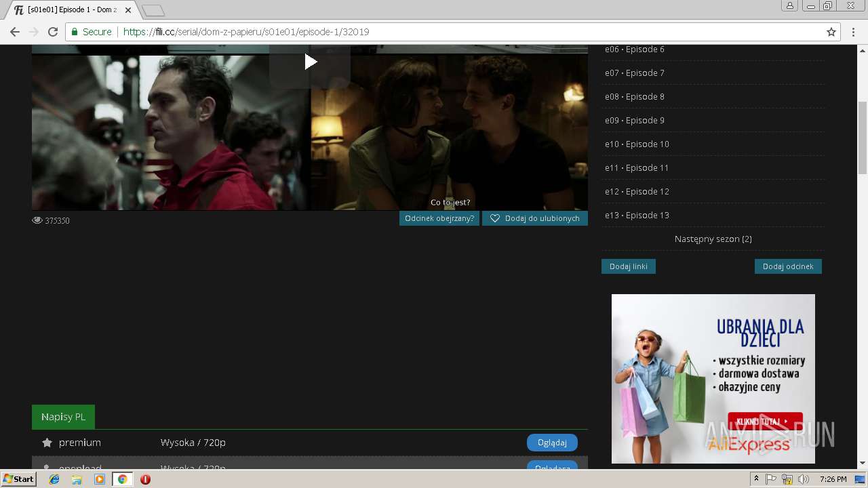This screenshot has width=868, height=488.
Task: Mark episode with Odcinek obejrzany?
Action: [x=439, y=218]
